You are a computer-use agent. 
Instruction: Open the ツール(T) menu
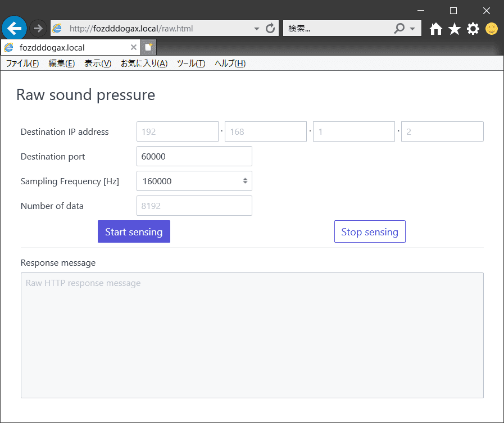191,63
